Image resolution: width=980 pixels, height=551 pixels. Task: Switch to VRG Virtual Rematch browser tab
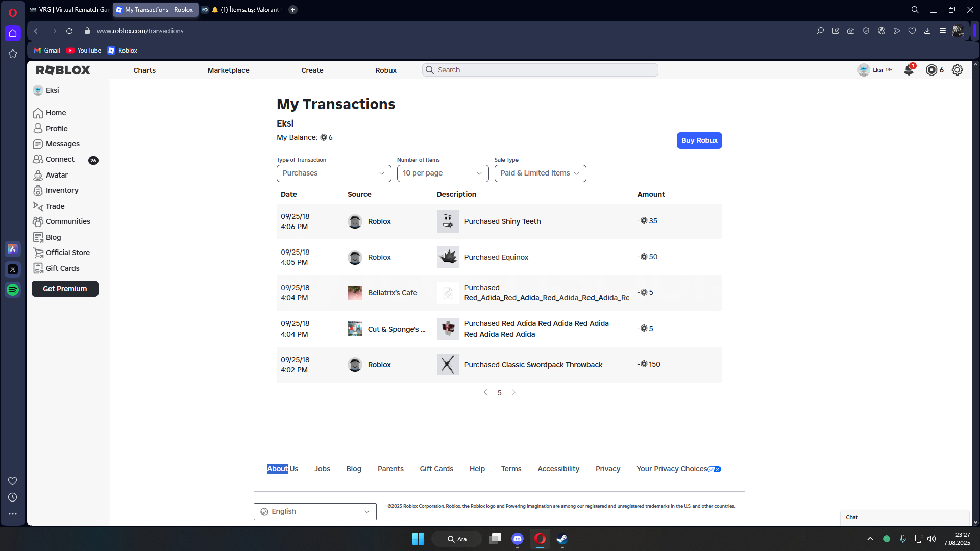[x=69, y=9]
